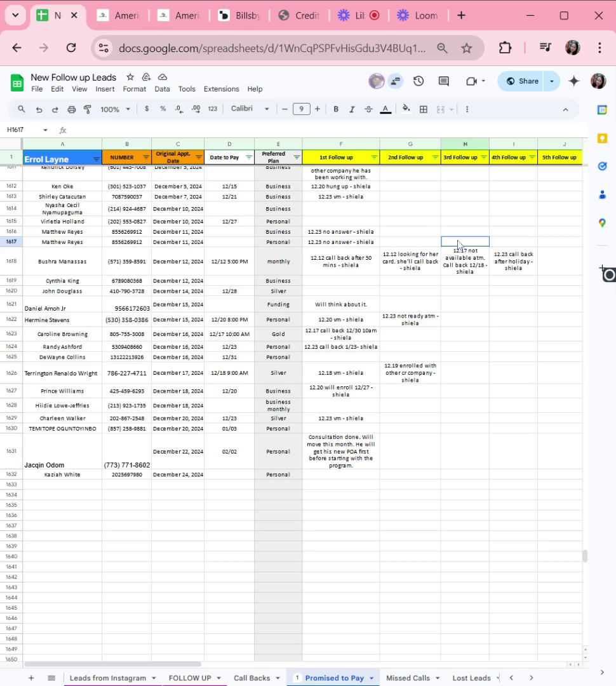The image size is (616, 686).
Task: Print the spreadsheet
Action: 71,109
